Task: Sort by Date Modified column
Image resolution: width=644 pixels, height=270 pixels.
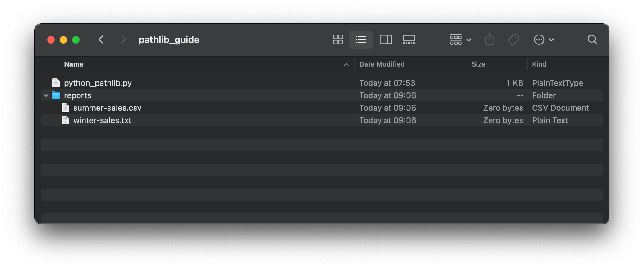Action: 382,64
